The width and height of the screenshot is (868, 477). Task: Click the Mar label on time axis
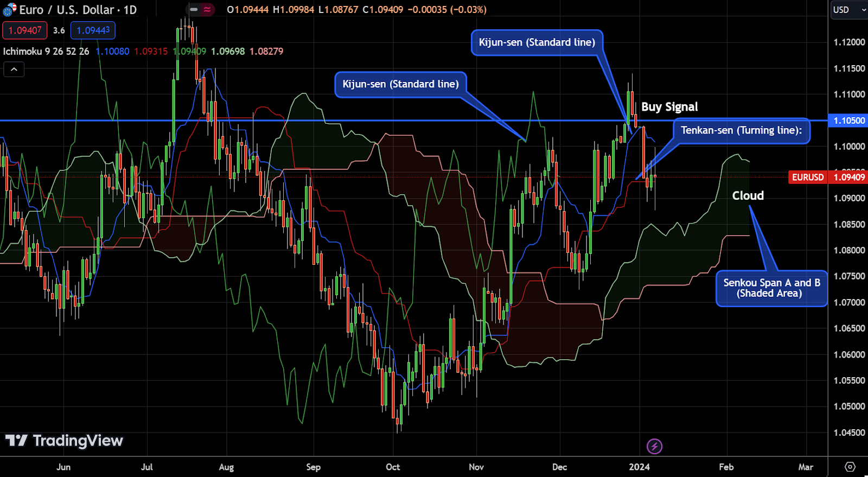806,467
